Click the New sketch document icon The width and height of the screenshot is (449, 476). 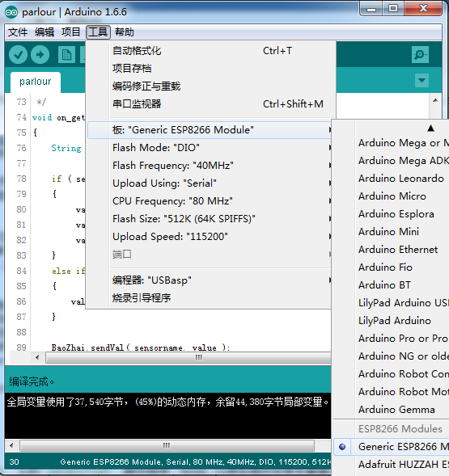(66, 55)
